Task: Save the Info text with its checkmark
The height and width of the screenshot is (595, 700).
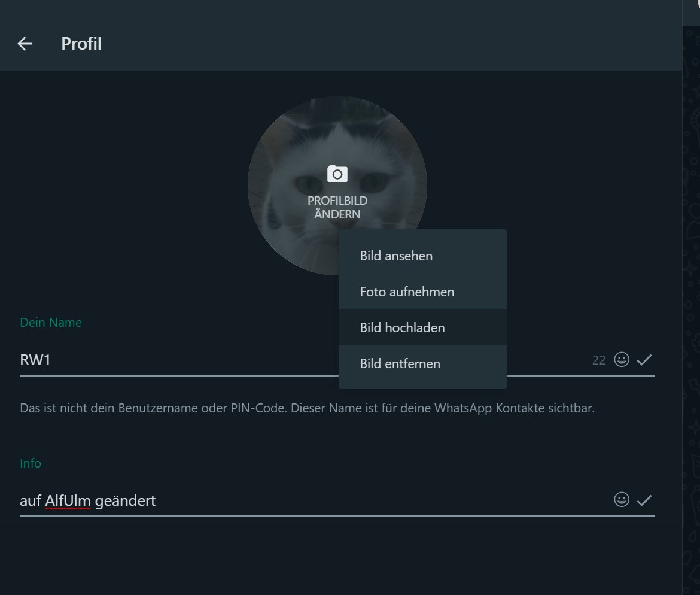Action: (x=644, y=500)
